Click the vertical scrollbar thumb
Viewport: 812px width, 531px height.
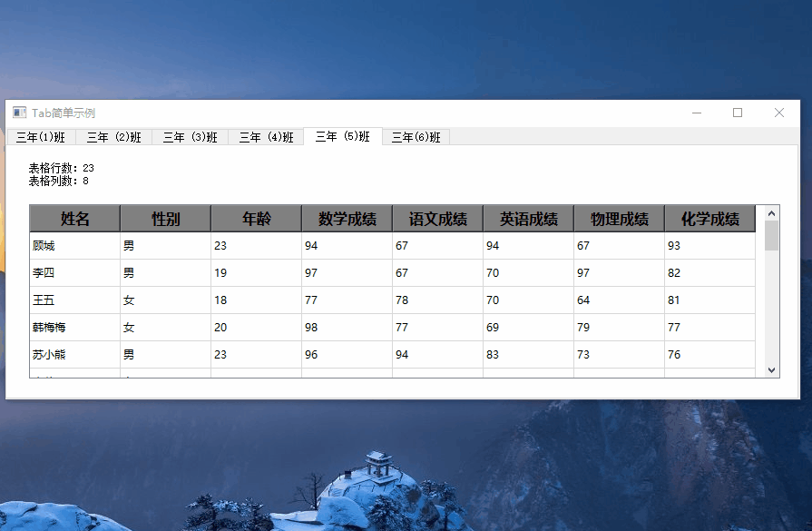coord(772,236)
